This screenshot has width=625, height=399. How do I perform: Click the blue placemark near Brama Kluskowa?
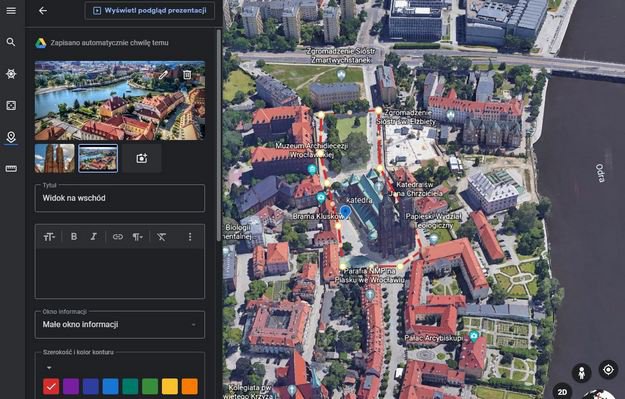(x=345, y=212)
